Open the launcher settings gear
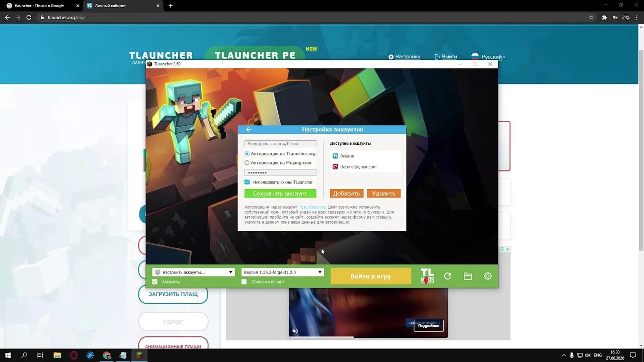This screenshot has width=644, height=362. pos(488,276)
